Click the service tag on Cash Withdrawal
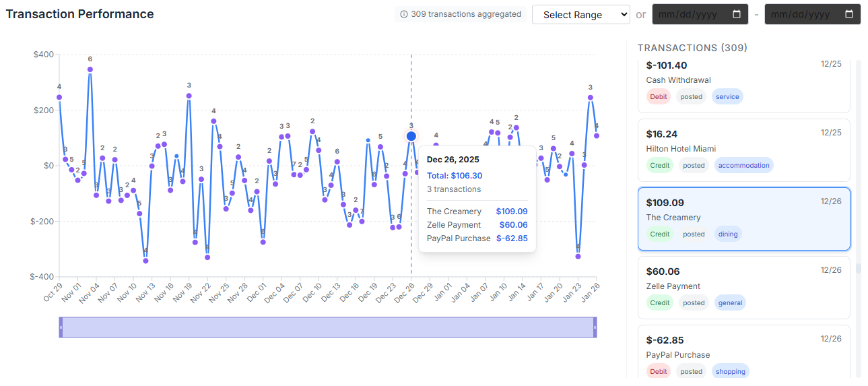The image size is (868, 386). click(x=727, y=97)
